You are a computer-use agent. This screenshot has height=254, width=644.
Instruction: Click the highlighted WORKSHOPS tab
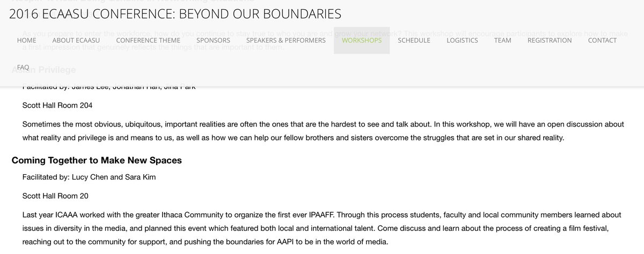coord(362,40)
